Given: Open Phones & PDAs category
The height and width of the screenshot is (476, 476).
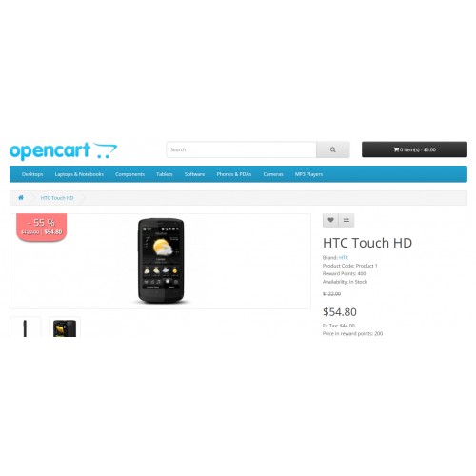Looking at the screenshot, I should [234, 174].
